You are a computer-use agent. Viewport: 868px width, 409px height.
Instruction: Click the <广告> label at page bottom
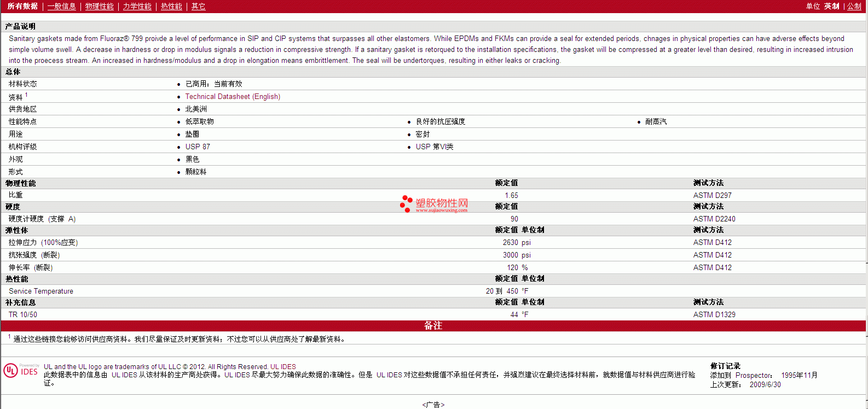433,405
